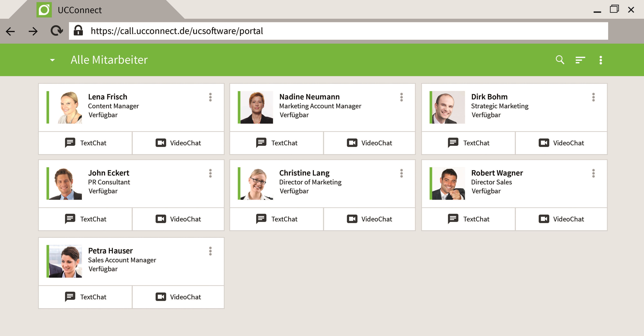Viewport: 644px width, 336px height.
Task: Click Strategic Marketing job title
Action: click(x=500, y=106)
